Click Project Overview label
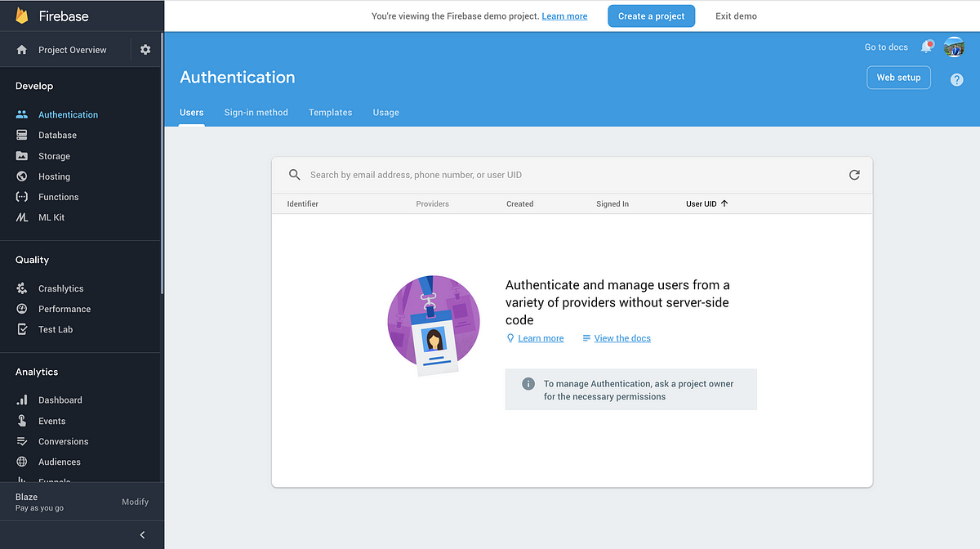This screenshot has width=980, height=549. pyautogui.click(x=73, y=50)
